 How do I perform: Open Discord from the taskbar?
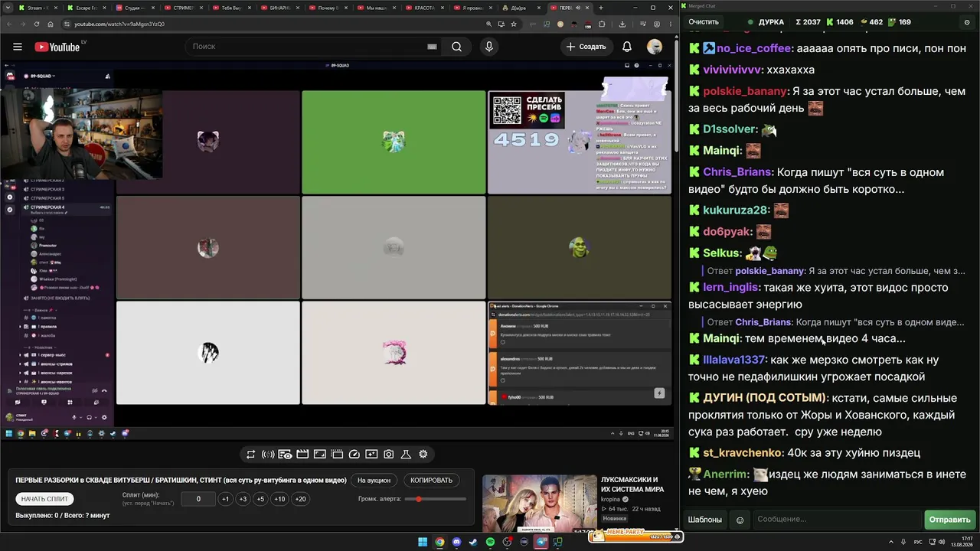(x=456, y=542)
